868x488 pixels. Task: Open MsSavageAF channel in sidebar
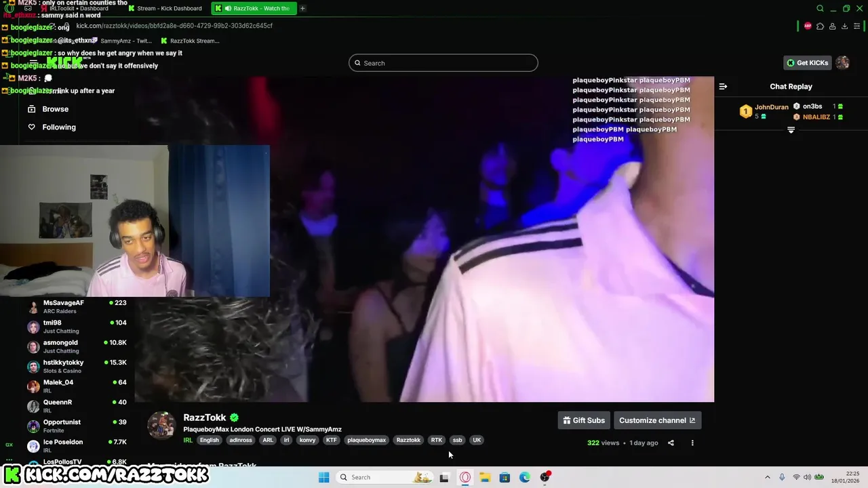[77, 307]
